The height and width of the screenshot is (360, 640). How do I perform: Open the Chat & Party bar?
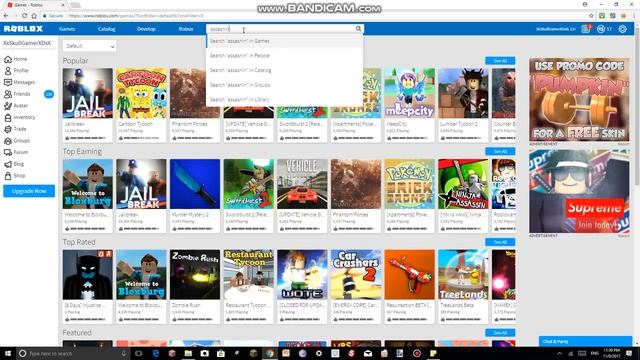point(585,341)
